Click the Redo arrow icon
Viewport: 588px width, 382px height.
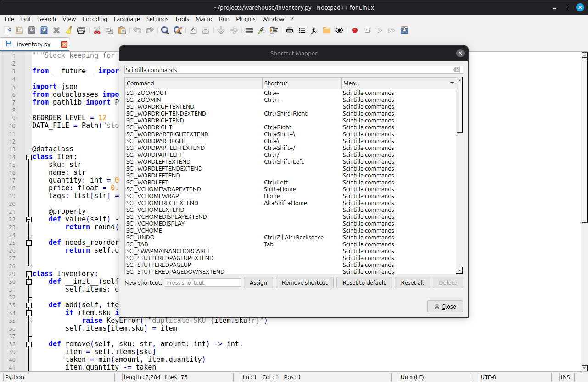click(x=150, y=30)
